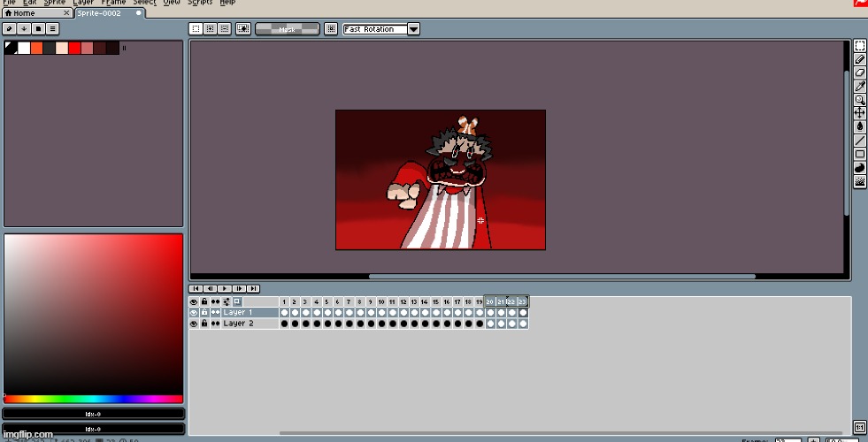The image size is (868, 442).
Task: Click the Mask color button
Action: pos(288,29)
